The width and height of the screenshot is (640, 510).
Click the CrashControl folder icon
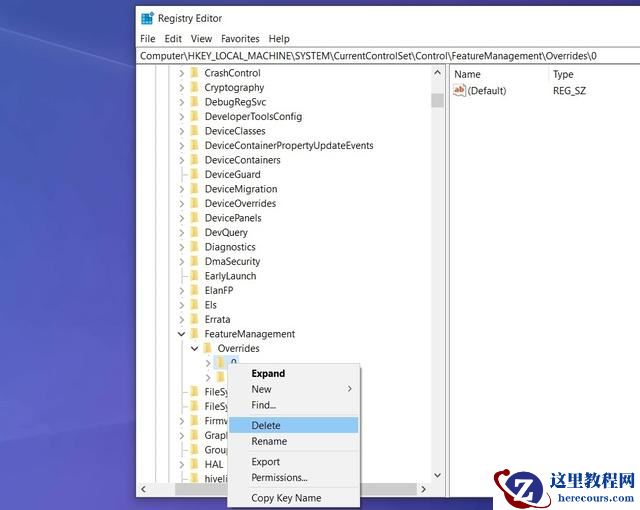195,73
